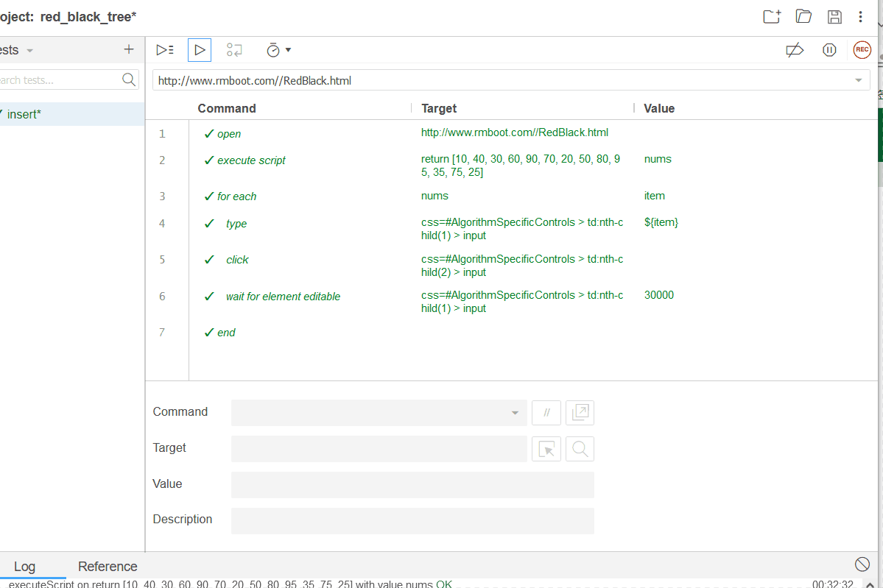Find target in page magnifier icon
Viewport: 883px width, 588px height.
(x=580, y=448)
